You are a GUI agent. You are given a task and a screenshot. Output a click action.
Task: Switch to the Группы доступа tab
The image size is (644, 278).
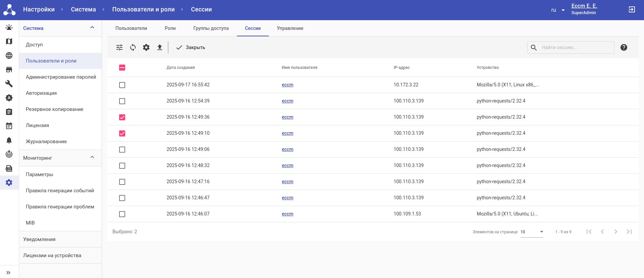tap(211, 28)
